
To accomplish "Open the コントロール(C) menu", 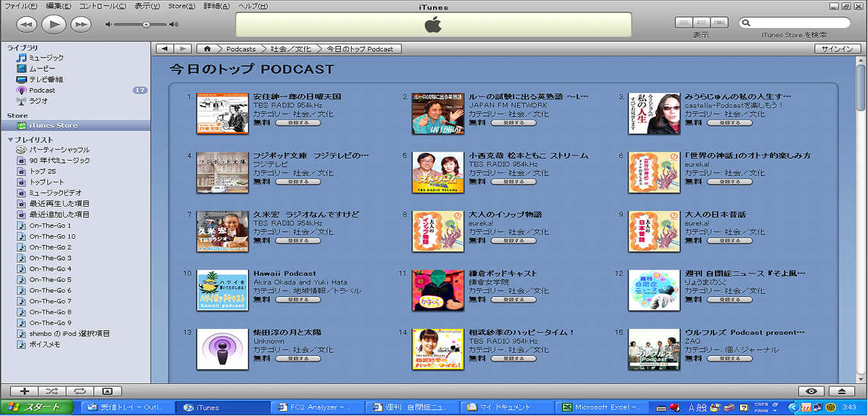I will (102, 6).
